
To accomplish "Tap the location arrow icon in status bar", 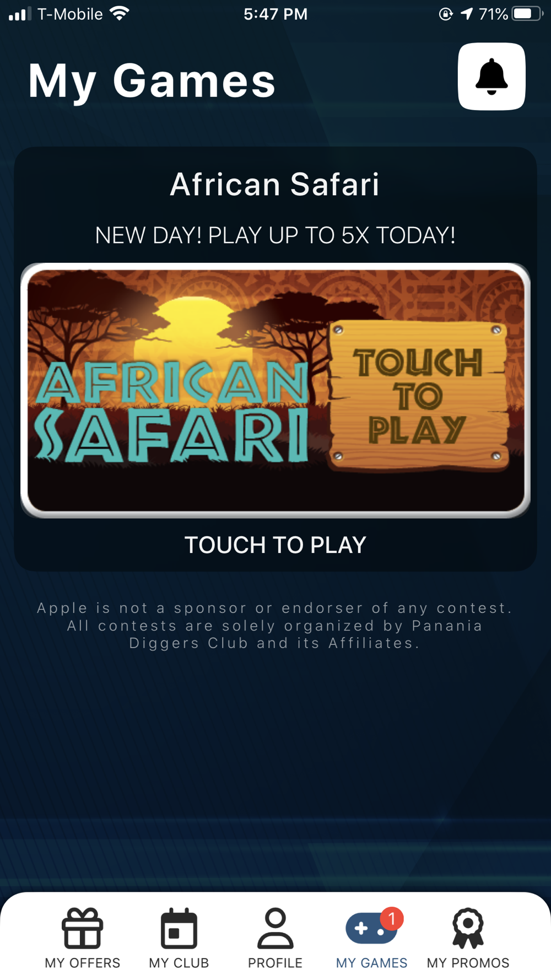I will click(x=467, y=14).
